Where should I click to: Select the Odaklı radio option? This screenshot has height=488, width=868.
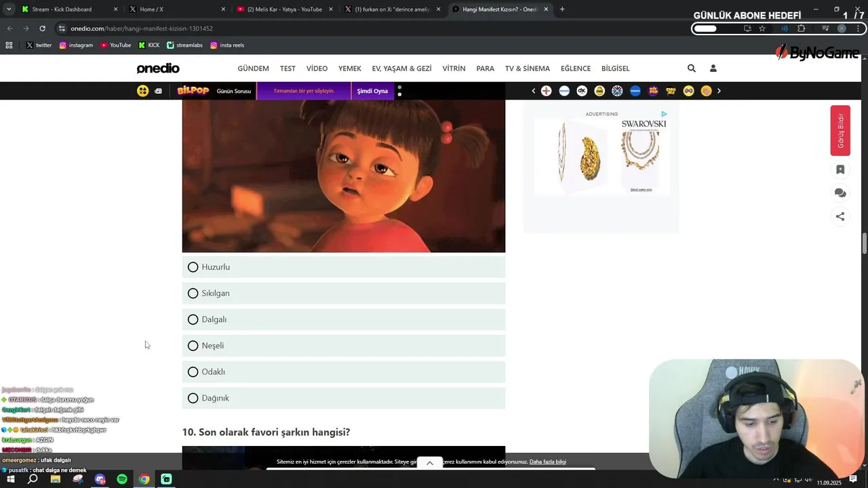pyautogui.click(x=343, y=372)
